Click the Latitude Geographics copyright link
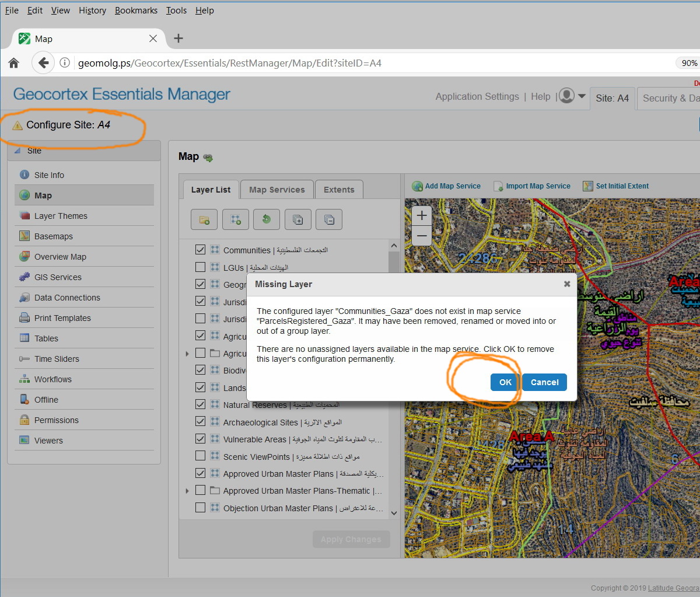Screen dimensions: 700x597 pyautogui.click(x=674, y=588)
